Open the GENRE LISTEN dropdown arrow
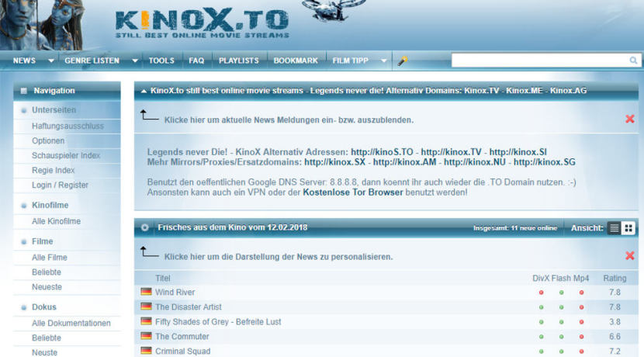644x357 pixels. click(x=135, y=61)
